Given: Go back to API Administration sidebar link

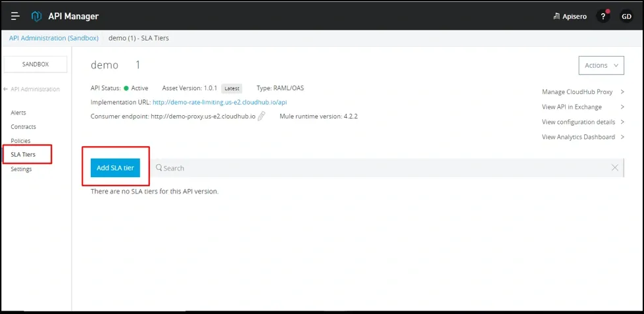Looking at the screenshot, I should pos(35,89).
